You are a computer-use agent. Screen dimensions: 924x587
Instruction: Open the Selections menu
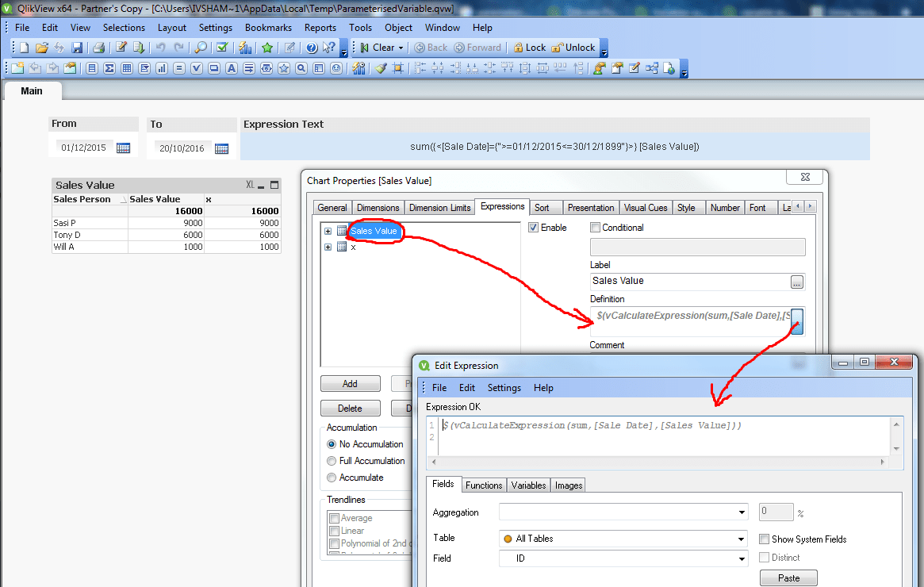(x=124, y=28)
